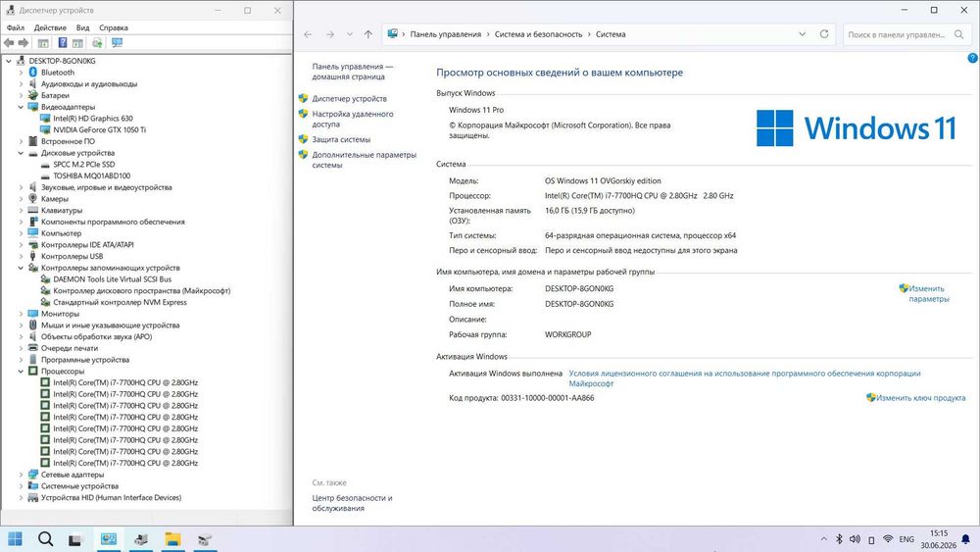The height and width of the screenshot is (552, 980).
Task: Open the address bar history dropdown arrow
Action: [802, 34]
